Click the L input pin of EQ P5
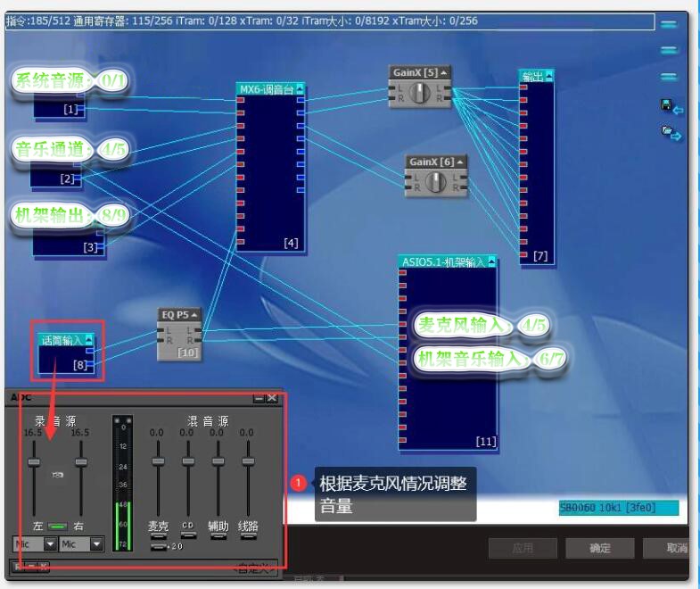This screenshot has width=700, height=589. [x=161, y=331]
